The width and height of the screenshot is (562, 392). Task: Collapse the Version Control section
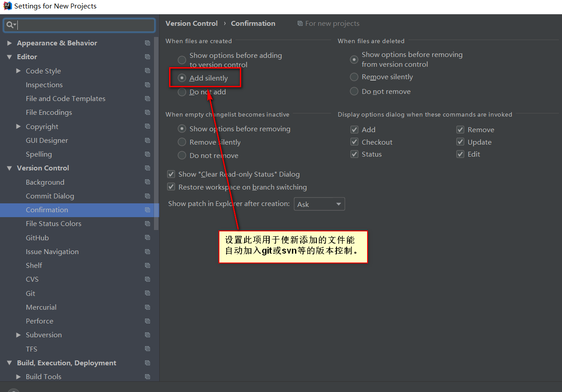pyautogui.click(x=9, y=168)
